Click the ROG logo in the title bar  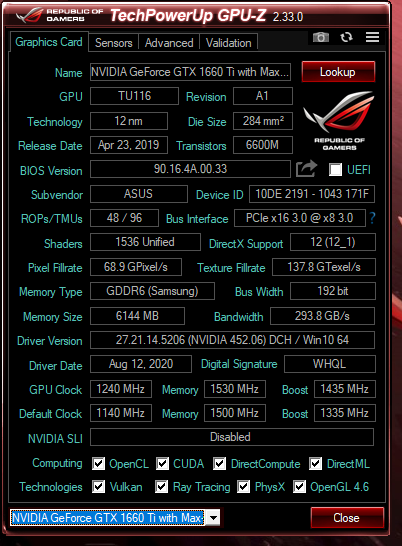tap(29, 15)
